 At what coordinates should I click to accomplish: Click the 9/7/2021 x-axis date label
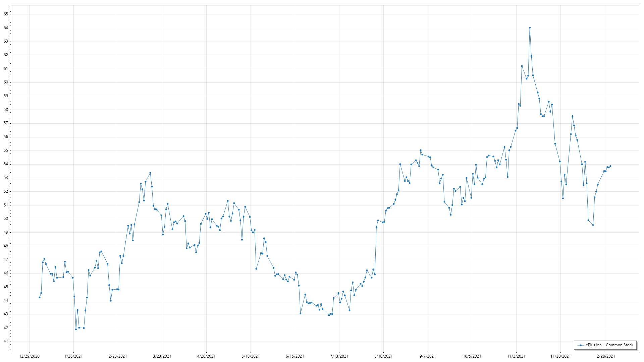[x=428, y=356]
